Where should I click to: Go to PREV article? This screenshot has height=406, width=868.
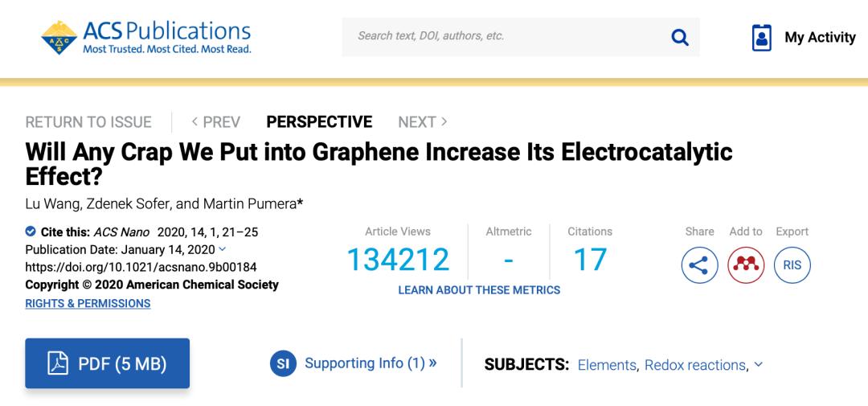click(x=215, y=122)
